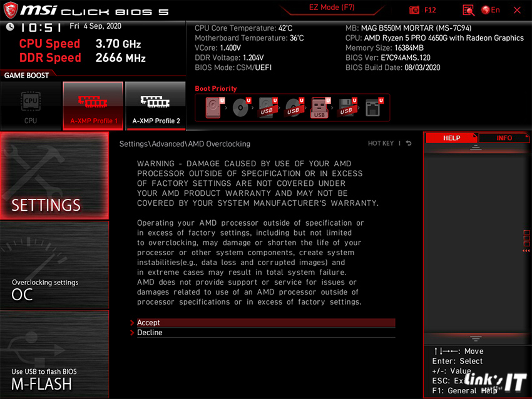Image resolution: width=532 pixels, height=399 pixels.
Task: Click the system time 10:51
Action: (x=41, y=28)
